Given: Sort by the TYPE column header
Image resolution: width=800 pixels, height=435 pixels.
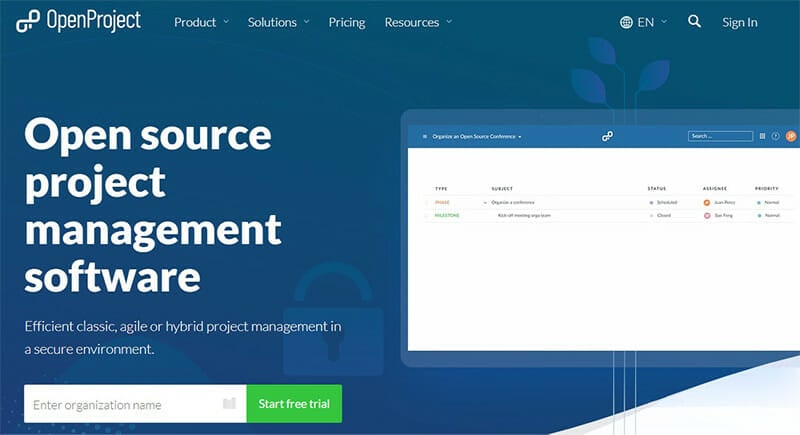Looking at the screenshot, I should click(x=441, y=189).
